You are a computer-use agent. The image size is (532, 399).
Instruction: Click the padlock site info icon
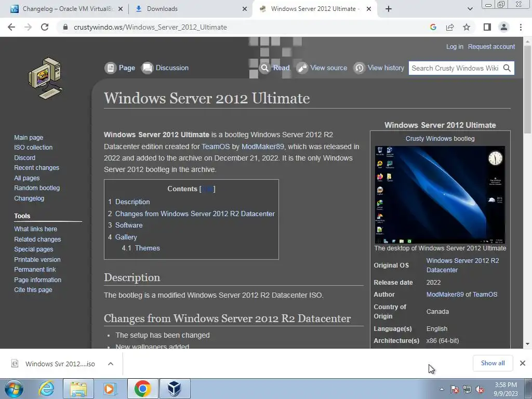tap(65, 27)
